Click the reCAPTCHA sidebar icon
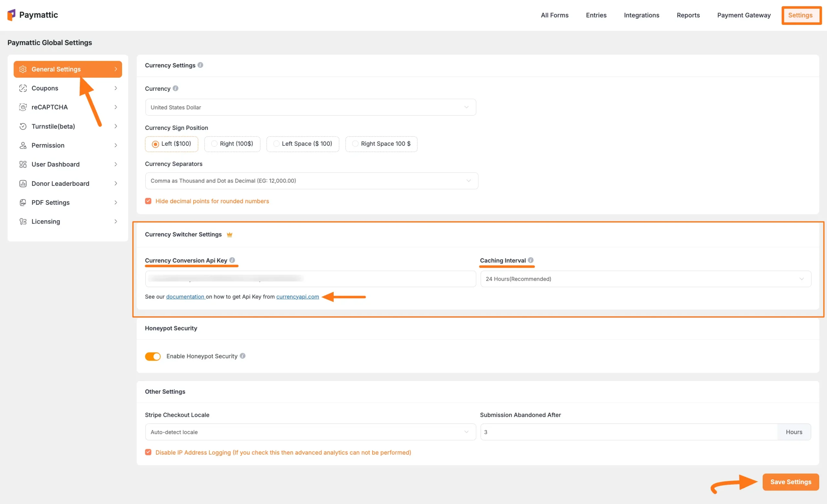 pos(23,107)
